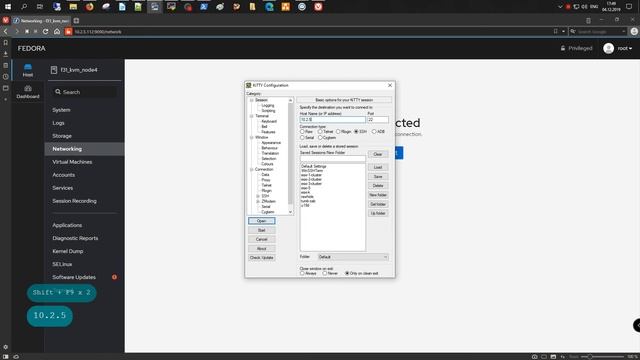Click the Cockpit Host icon
The height and width of the screenshot is (360, 640).
(x=28, y=70)
